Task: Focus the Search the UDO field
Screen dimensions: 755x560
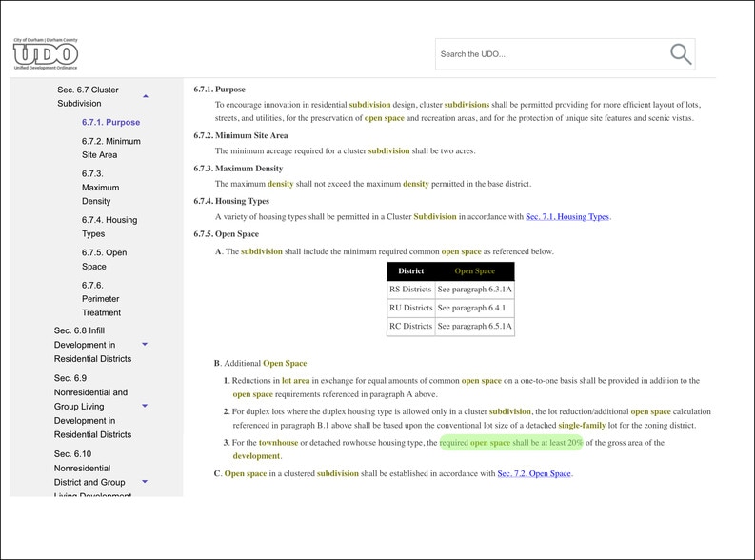Action: pos(565,54)
